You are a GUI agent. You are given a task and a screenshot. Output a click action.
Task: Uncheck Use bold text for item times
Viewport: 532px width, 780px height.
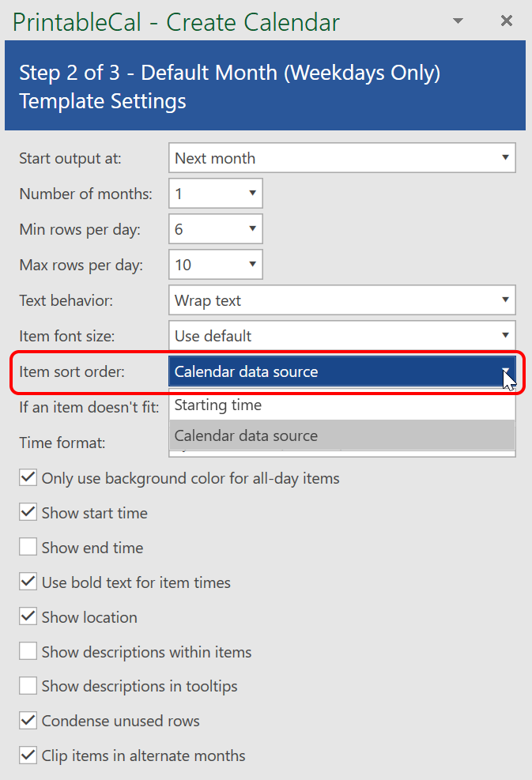28,582
